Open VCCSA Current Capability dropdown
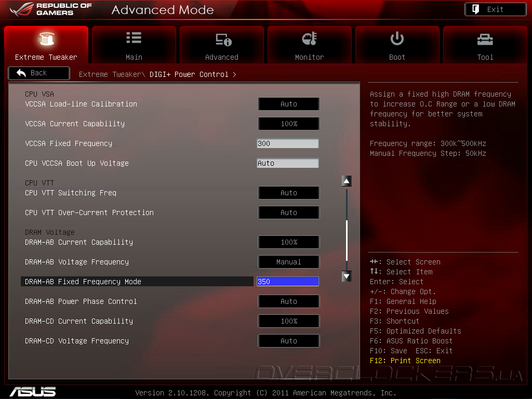532x399 pixels. tap(289, 124)
